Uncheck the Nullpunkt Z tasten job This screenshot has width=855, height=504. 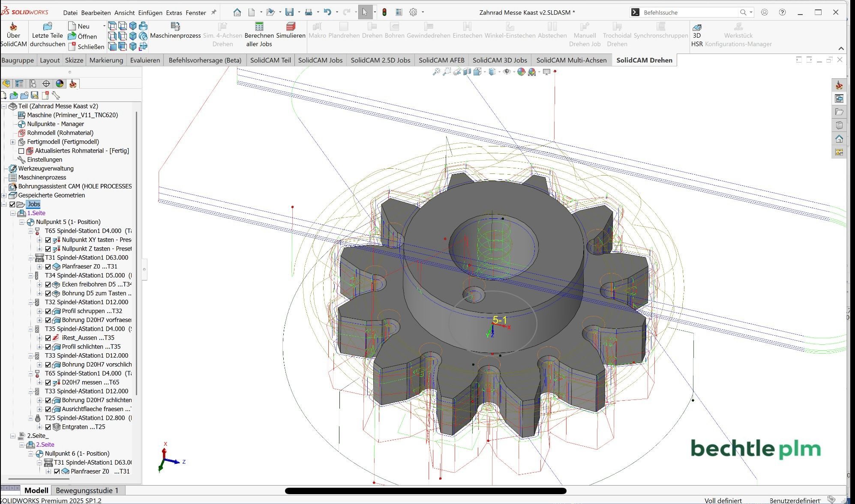point(48,249)
